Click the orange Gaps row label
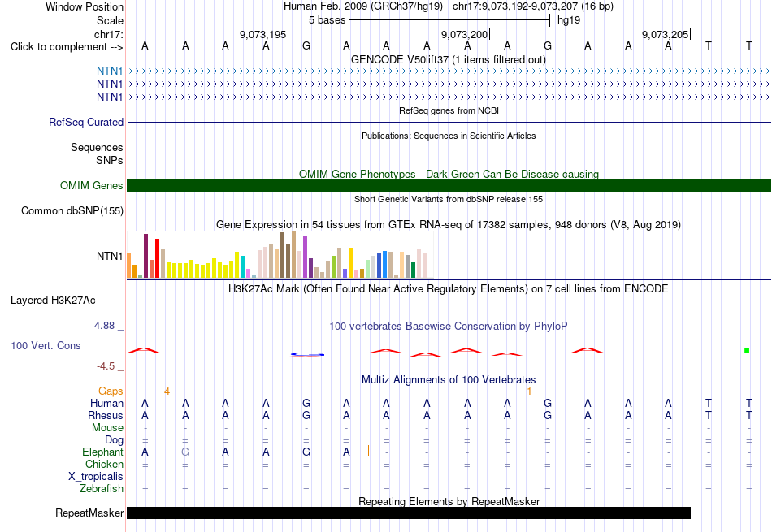Image resolution: width=772 pixels, height=532 pixels. [x=111, y=391]
